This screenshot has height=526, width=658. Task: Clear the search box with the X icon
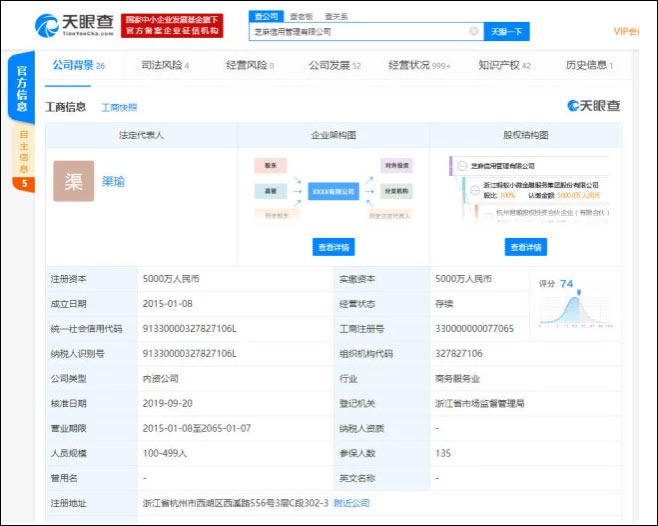click(473, 31)
